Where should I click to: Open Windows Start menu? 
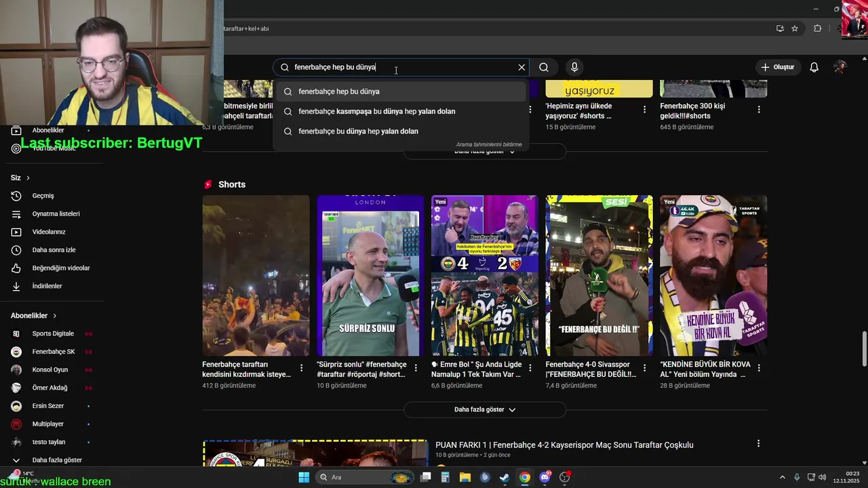tap(304, 477)
